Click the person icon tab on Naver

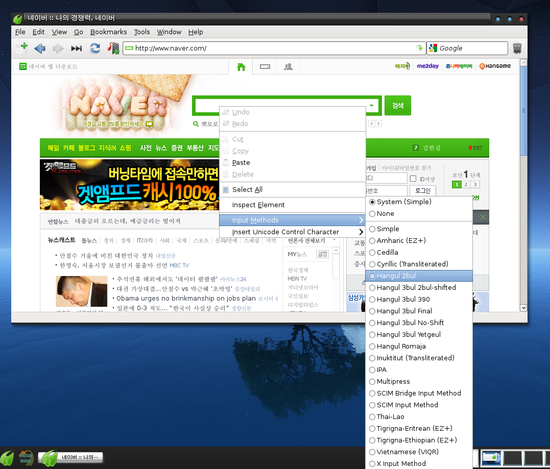click(x=288, y=66)
